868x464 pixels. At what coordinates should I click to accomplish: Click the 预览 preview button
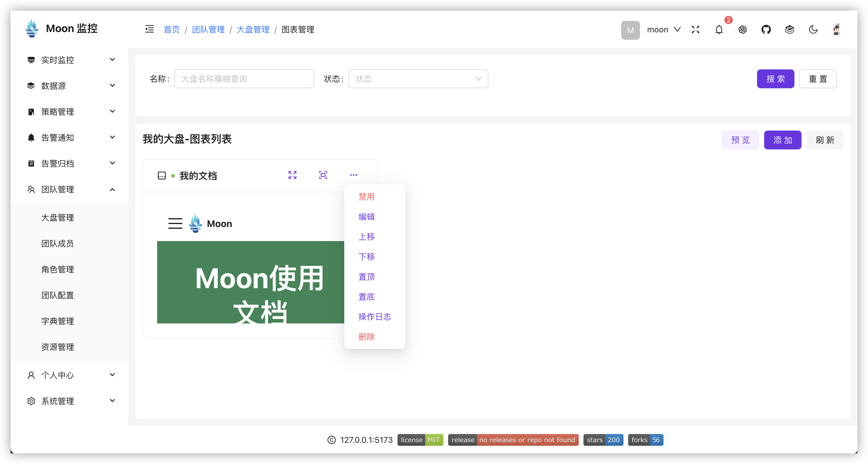pos(740,140)
